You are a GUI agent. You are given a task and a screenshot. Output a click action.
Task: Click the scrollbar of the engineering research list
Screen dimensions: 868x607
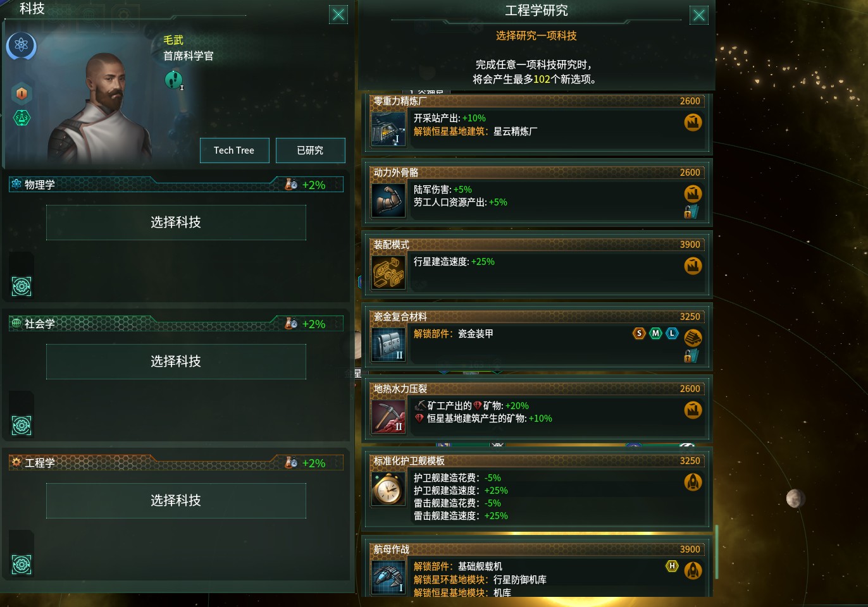point(717,551)
